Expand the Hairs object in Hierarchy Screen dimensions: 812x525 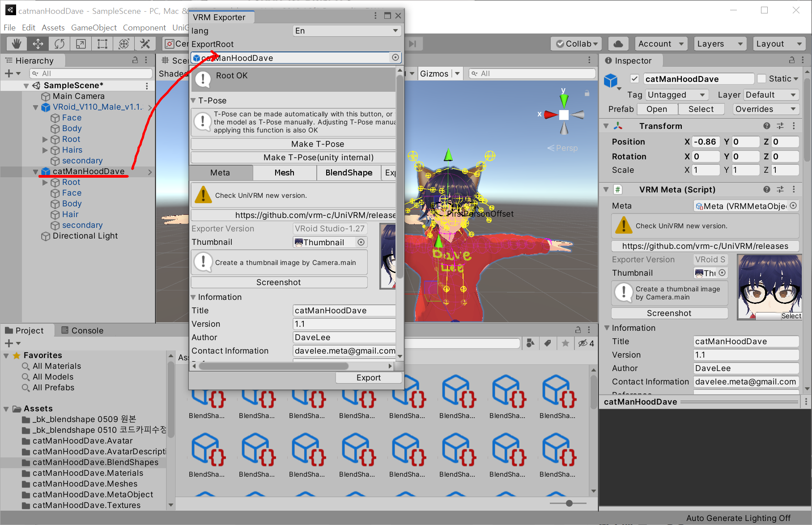coord(45,150)
